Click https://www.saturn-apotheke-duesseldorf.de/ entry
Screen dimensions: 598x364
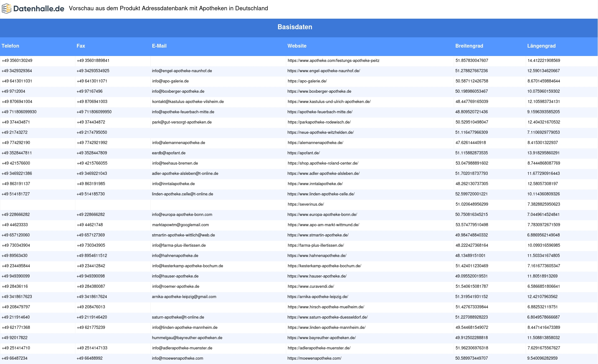[328, 317]
